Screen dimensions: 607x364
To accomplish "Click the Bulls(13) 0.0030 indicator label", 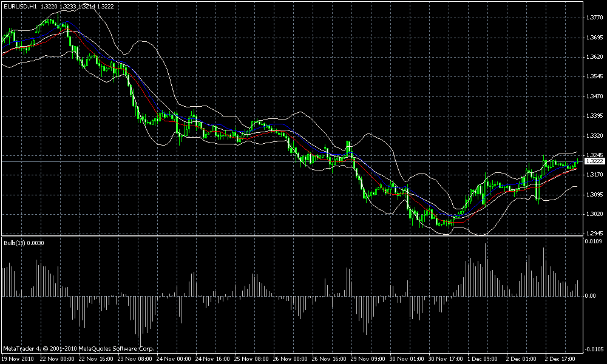I will (x=24, y=243).
